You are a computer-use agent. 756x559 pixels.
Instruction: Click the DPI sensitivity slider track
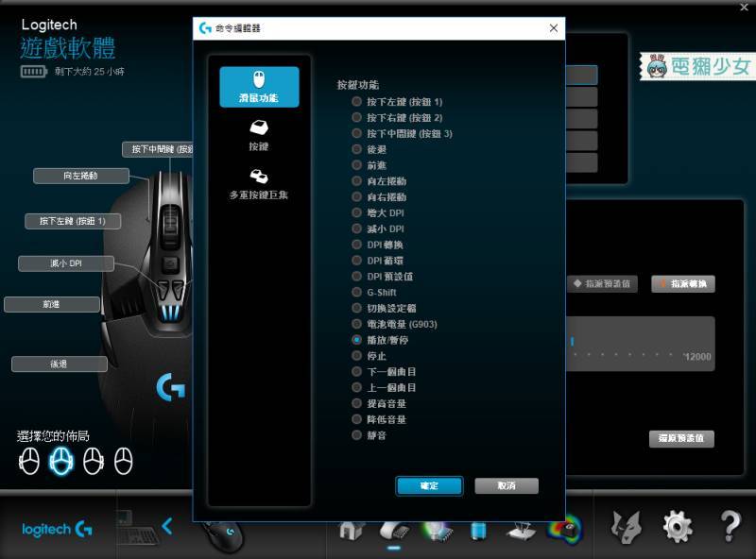click(x=641, y=343)
